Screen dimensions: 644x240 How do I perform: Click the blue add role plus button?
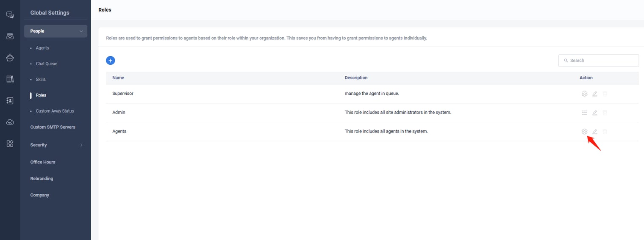(110, 61)
